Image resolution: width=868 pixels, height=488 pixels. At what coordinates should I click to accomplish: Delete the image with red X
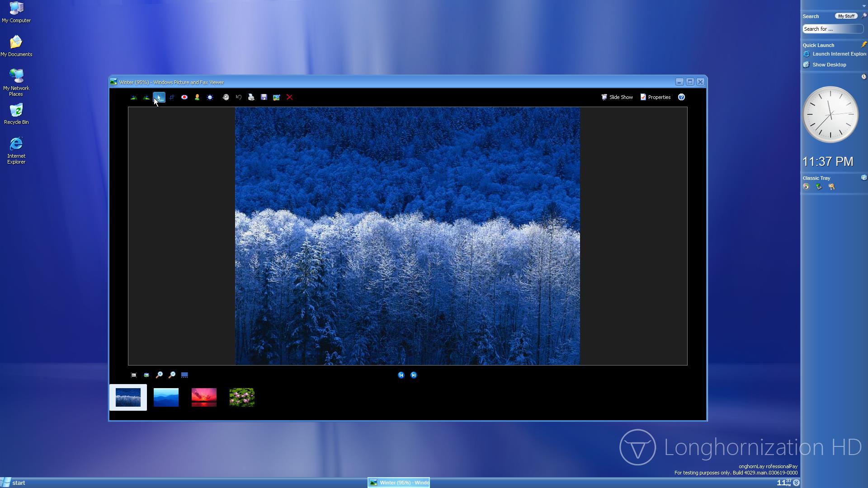point(289,97)
